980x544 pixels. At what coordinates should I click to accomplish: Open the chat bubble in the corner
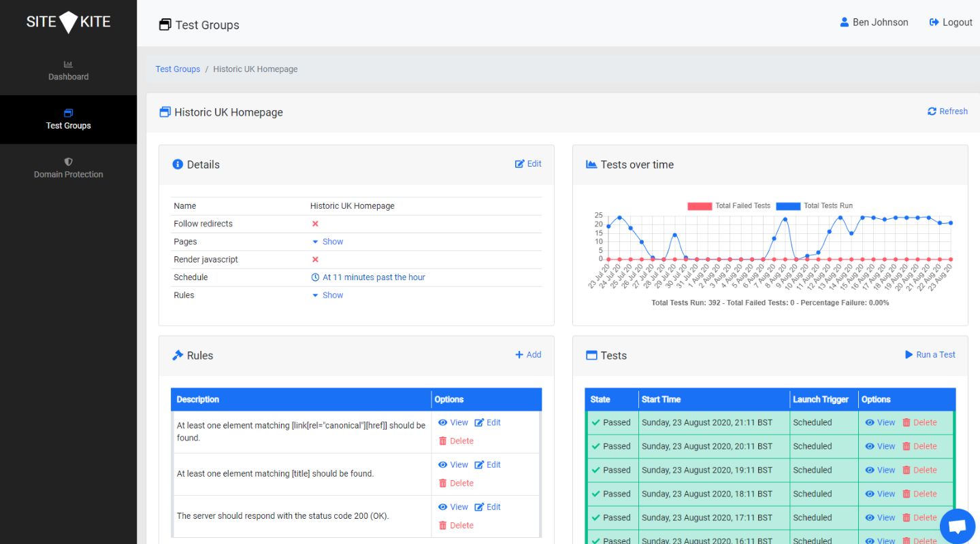click(x=957, y=525)
